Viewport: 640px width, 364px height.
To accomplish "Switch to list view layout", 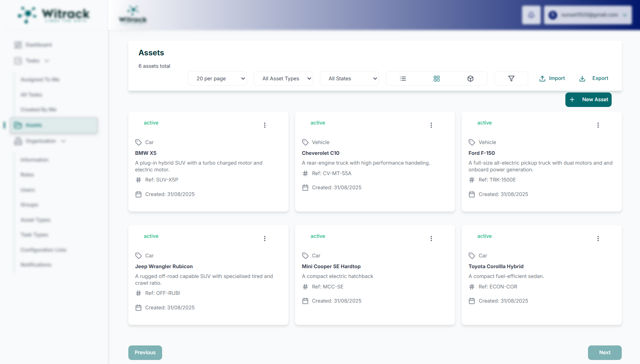I will pos(403,79).
